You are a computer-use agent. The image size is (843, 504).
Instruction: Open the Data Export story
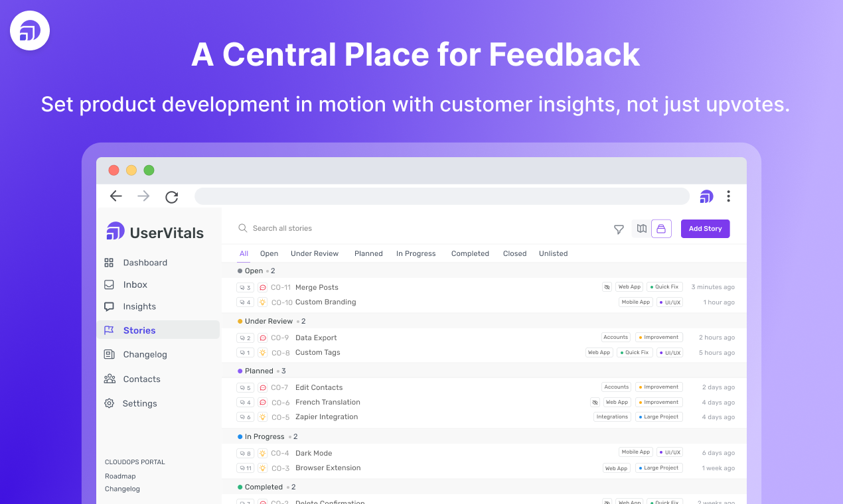tap(316, 338)
